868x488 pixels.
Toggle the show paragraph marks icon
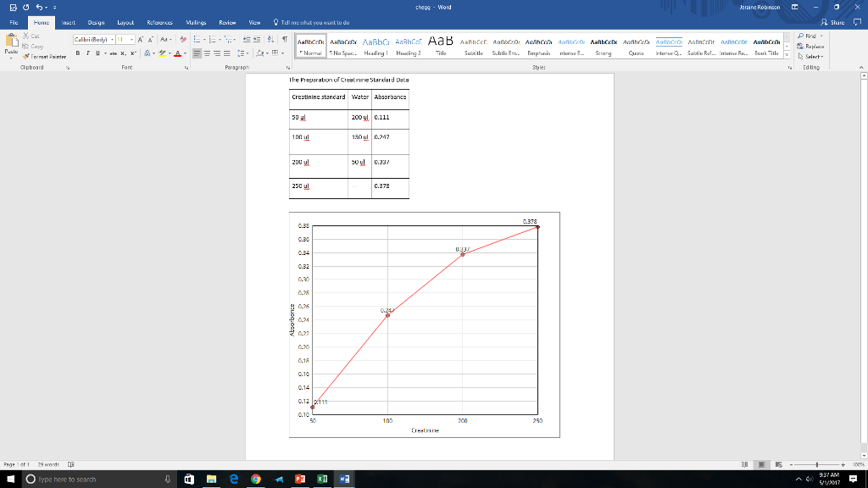pos(285,39)
